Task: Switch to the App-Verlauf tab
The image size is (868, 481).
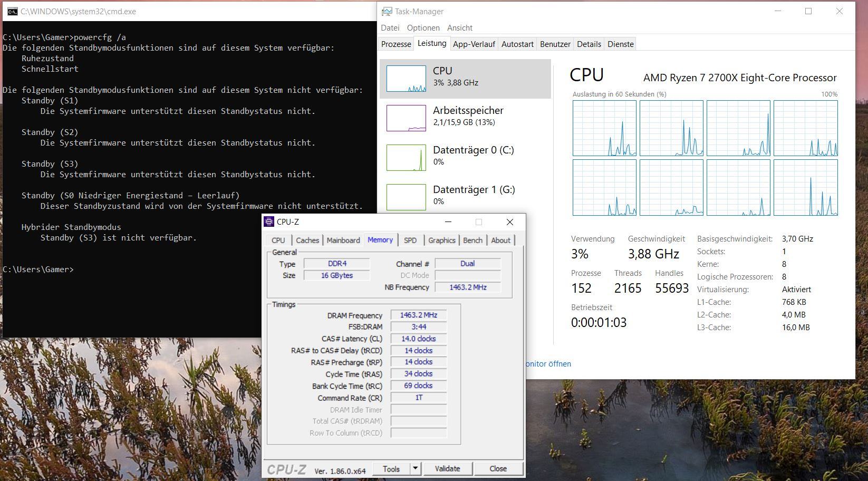Action: [x=474, y=44]
